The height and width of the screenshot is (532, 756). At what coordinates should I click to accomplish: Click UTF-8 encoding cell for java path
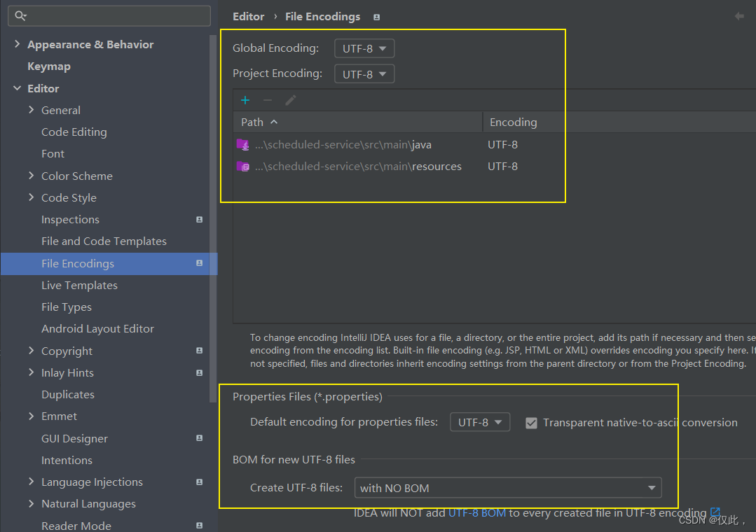click(x=502, y=145)
